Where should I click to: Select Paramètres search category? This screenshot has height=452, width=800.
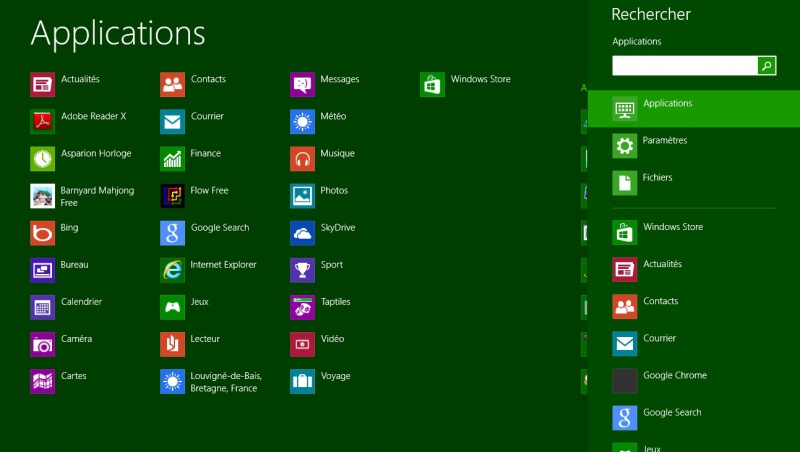click(694, 145)
